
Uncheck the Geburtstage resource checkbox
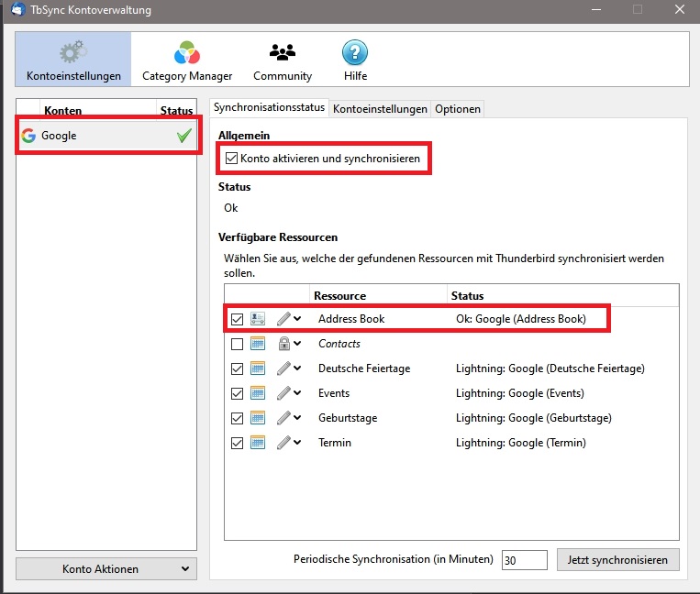pos(237,418)
